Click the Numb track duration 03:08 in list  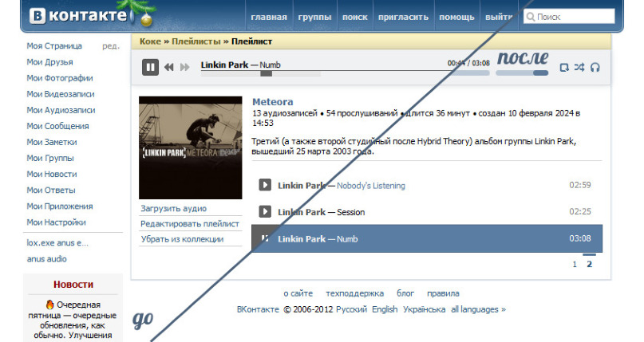(x=580, y=238)
